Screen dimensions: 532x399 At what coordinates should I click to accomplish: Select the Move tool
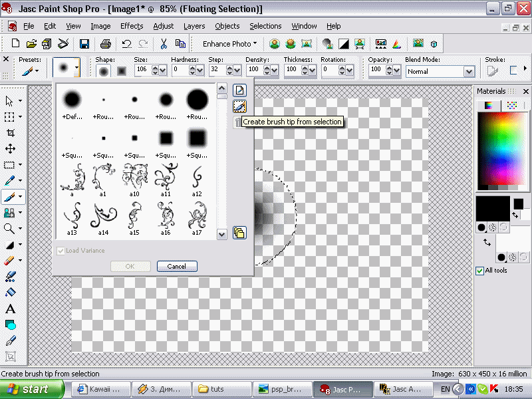tap(10, 148)
